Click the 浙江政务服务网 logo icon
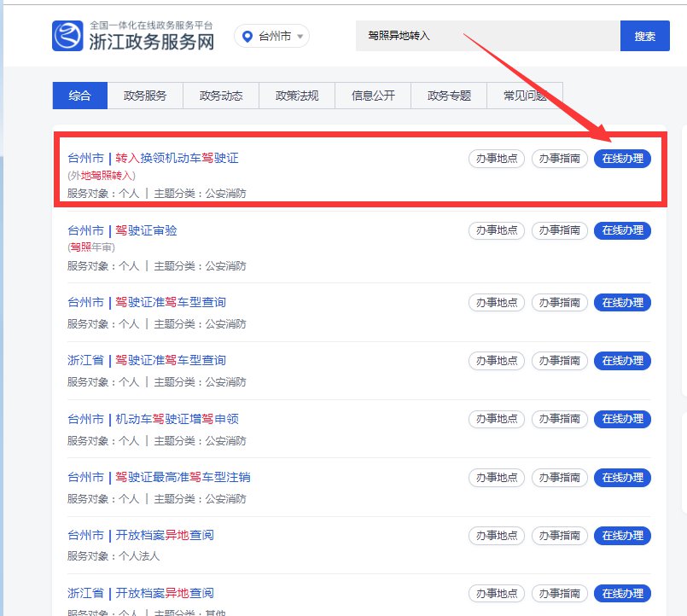Viewport: 687px width, 616px height. tap(67, 36)
